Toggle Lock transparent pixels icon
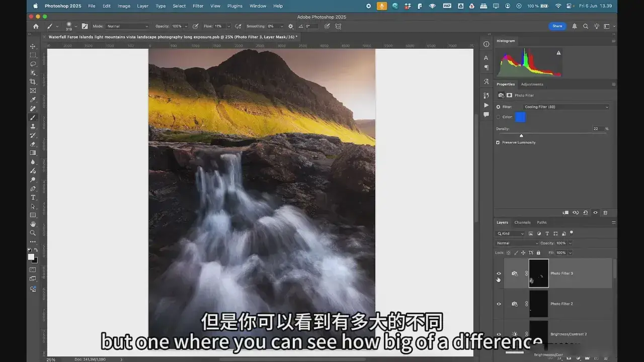Viewport: 644px width, 362px height. (x=508, y=252)
